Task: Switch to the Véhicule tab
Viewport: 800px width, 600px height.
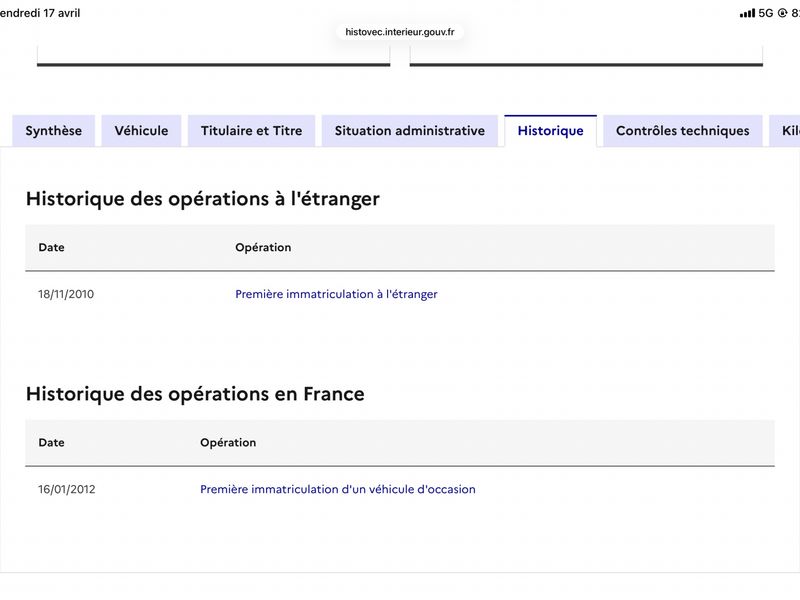Action: [141, 131]
